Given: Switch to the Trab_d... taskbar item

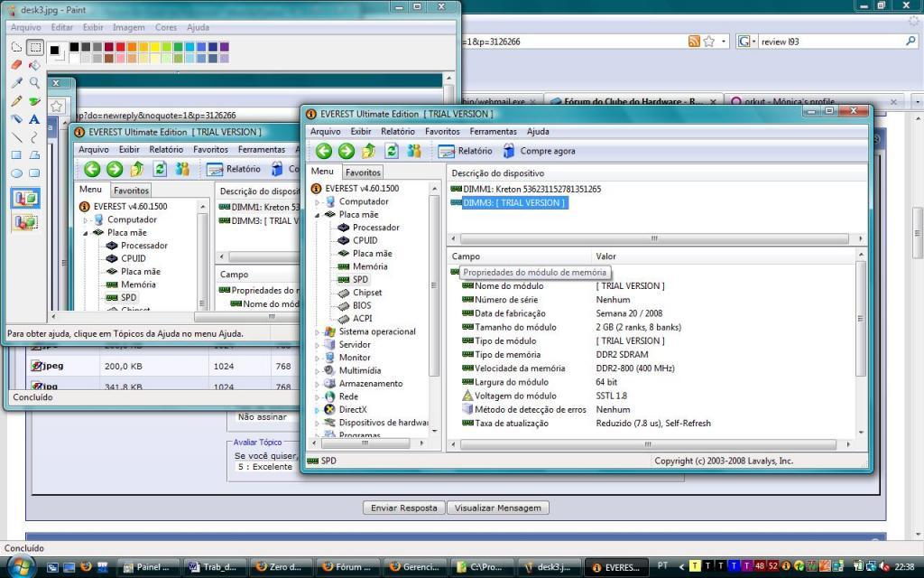Looking at the screenshot, I should (x=215, y=567).
